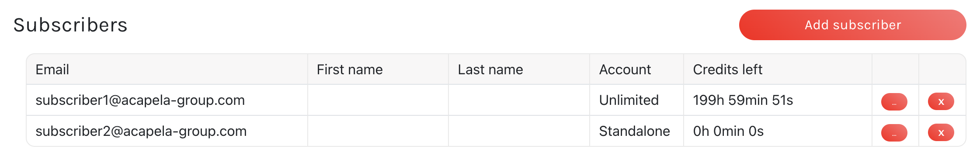
Task: Click the Unlimited account cell
Action: (x=636, y=100)
